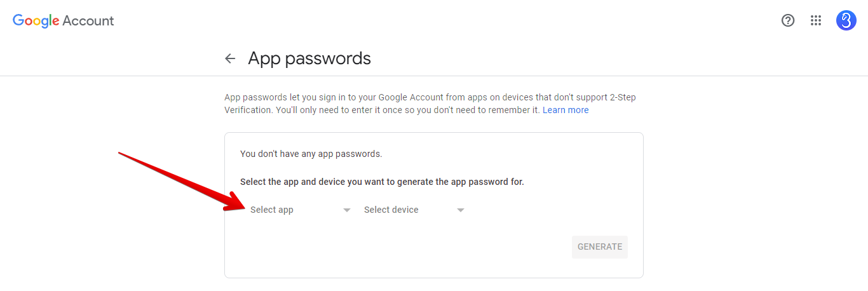Image resolution: width=868 pixels, height=291 pixels.
Task: Click the "Account" text beside Google logo
Action: pyautogui.click(x=88, y=20)
